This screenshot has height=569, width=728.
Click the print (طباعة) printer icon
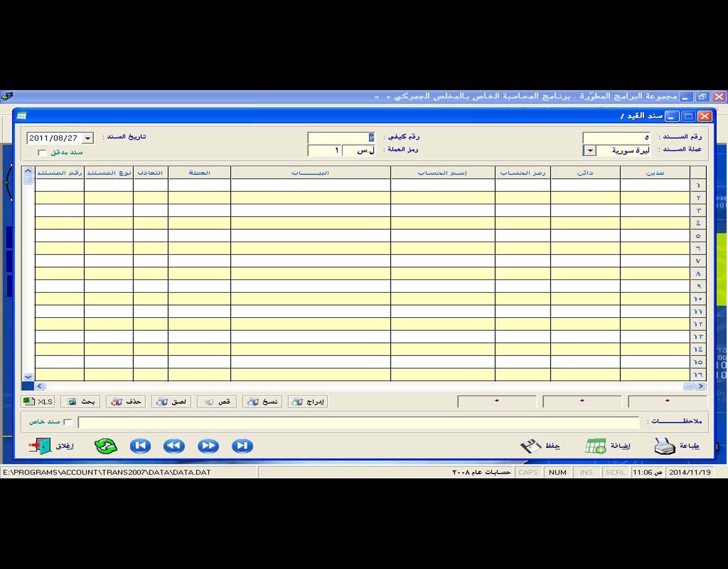point(665,446)
